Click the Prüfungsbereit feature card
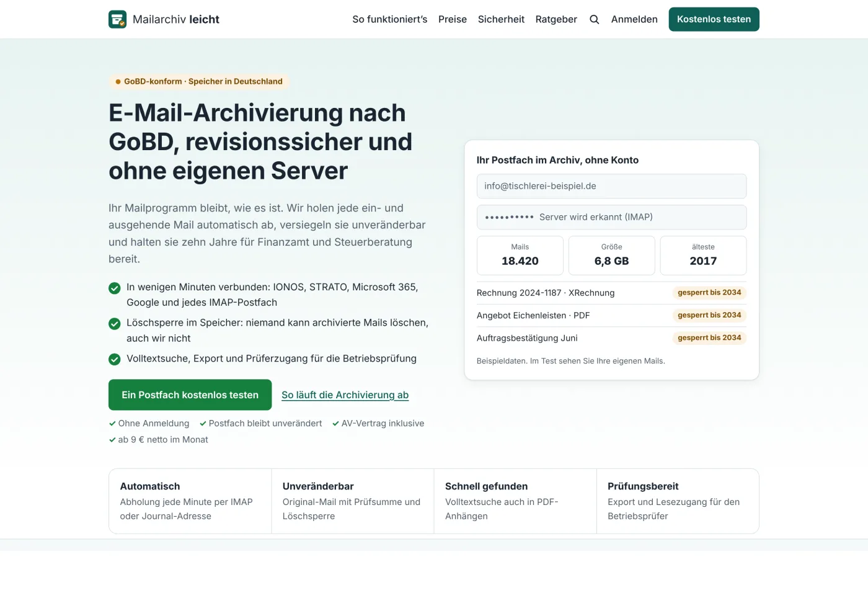Screen dimensions: 868x603 click(678, 501)
